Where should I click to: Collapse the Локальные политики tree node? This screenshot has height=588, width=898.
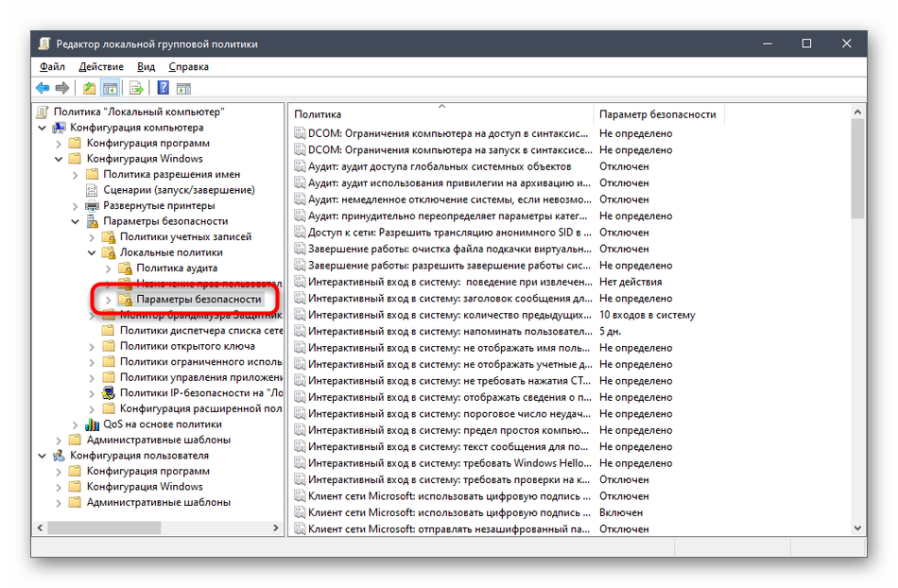pyautogui.click(x=92, y=253)
